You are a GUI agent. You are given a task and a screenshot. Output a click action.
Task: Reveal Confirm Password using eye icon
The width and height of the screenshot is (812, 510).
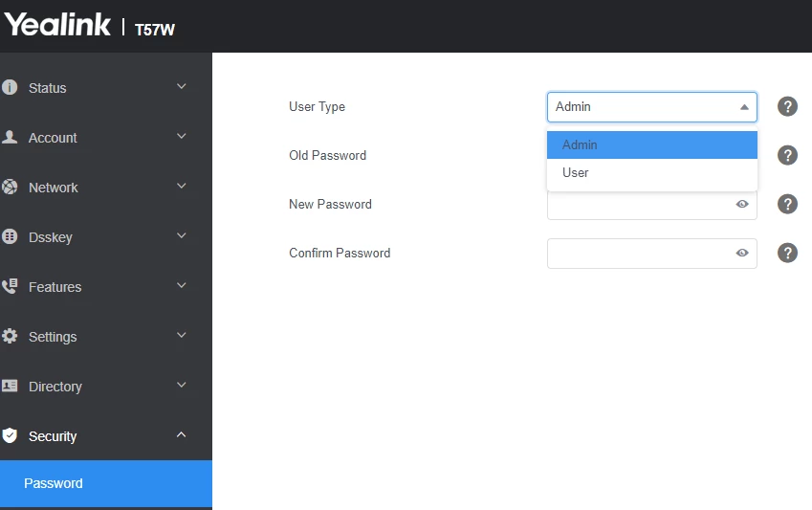pos(742,253)
